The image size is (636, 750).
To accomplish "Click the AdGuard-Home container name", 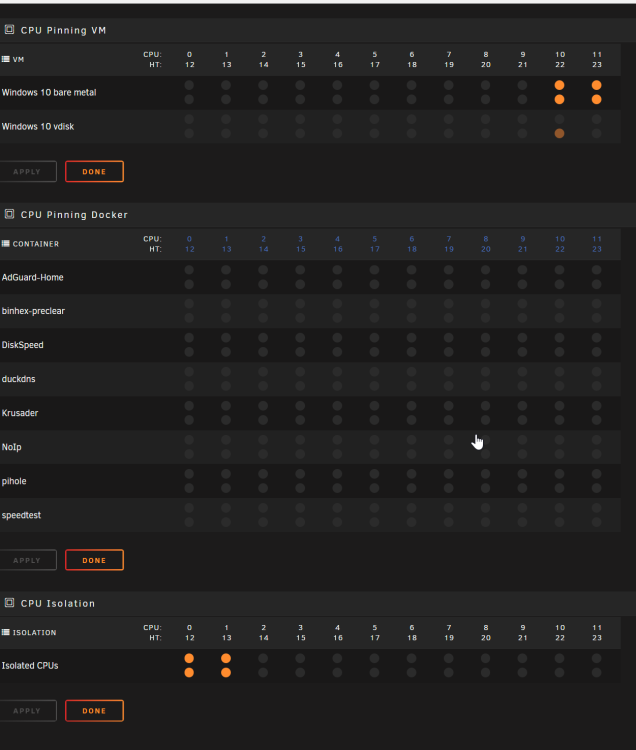I will (x=33, y=277).
